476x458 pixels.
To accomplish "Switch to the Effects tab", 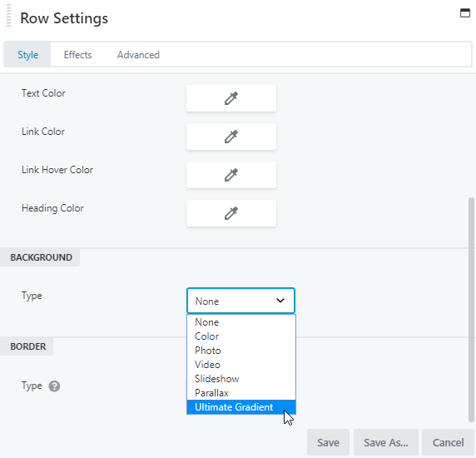I will click(x=77, y=55).
